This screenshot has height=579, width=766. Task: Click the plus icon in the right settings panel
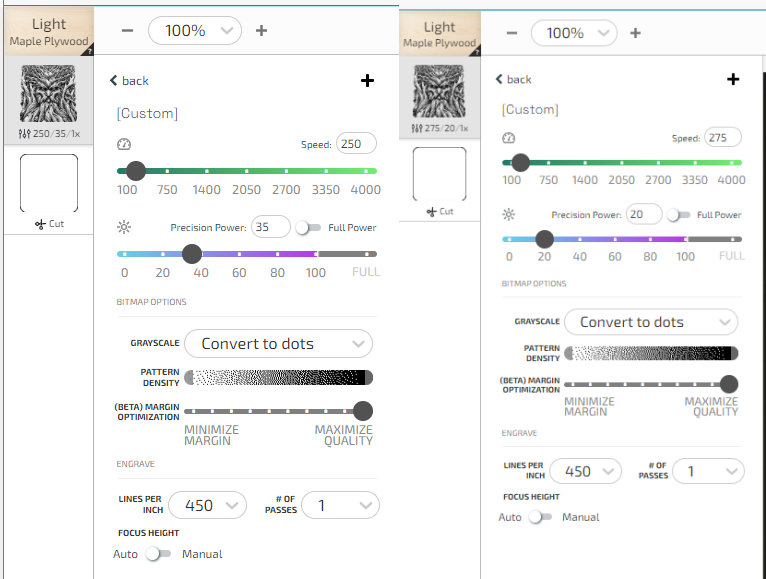click(x=733, y=79)
